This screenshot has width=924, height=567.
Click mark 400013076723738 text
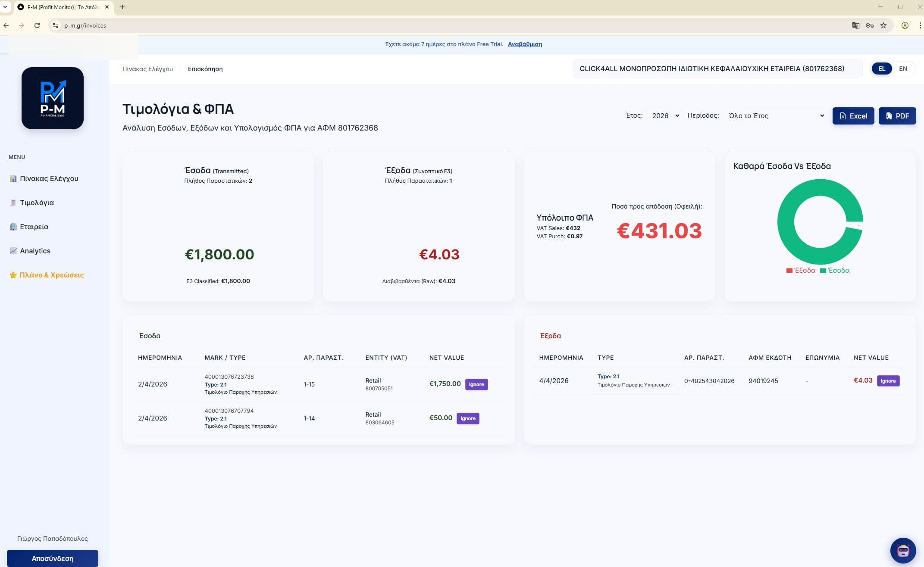[229, 377]
